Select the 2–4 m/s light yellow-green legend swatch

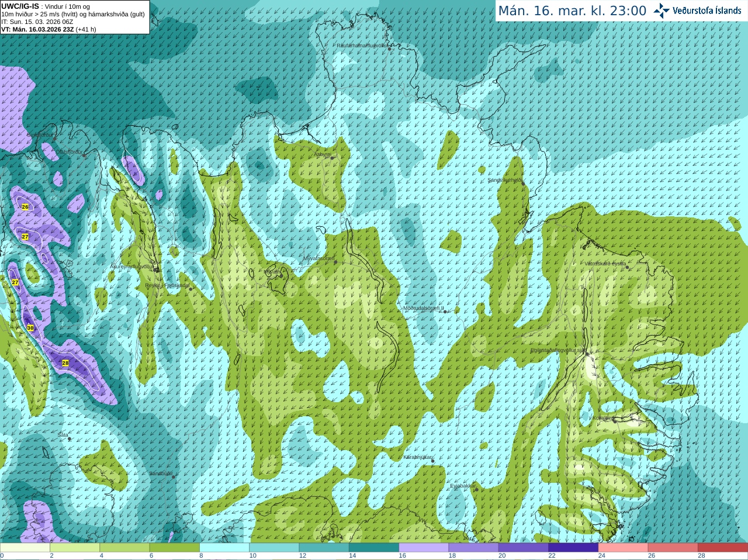click(x=75, y=548)
